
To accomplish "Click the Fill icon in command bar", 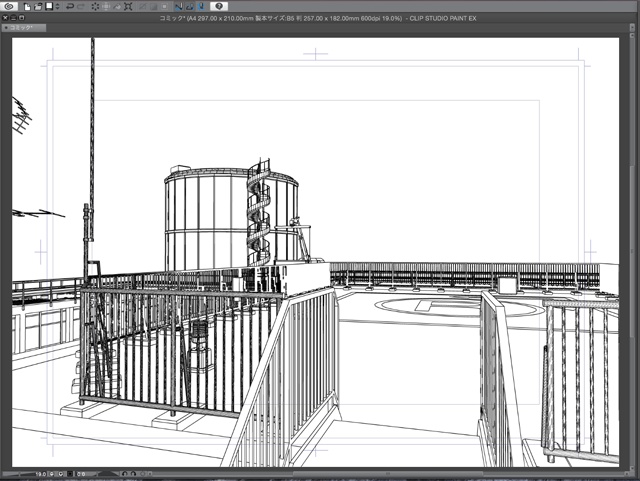I will [x=117, y=6].
